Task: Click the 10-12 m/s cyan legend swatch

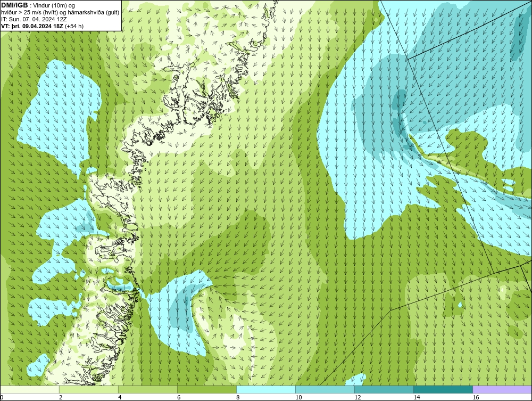Action: (x=325, y=389)
